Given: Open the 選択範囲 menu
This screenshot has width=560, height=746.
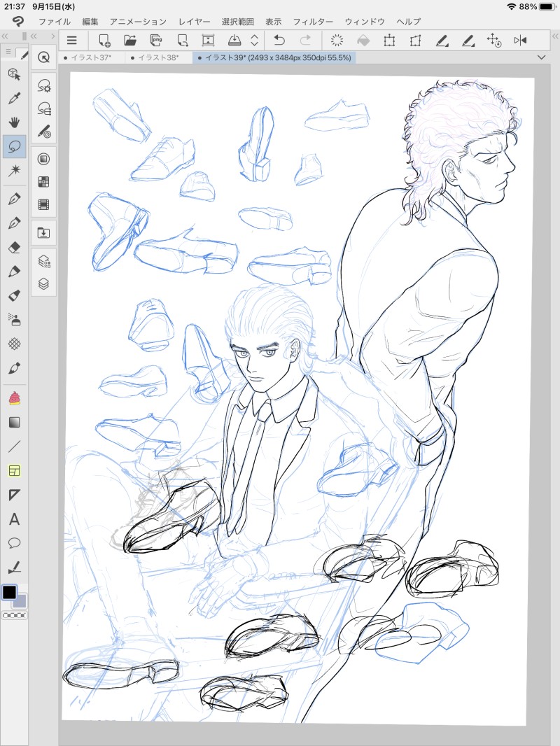Looking at the screenshot, I should coord(237,22).
